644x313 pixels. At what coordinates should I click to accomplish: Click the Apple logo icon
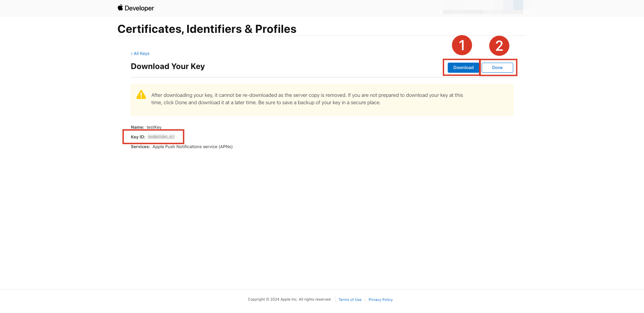coord(120,7)
